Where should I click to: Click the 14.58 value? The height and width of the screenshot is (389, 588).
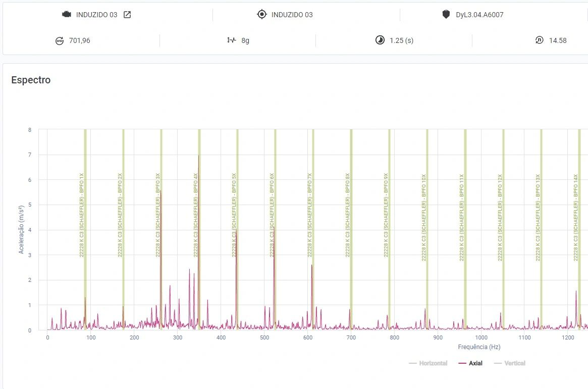click(x=558, y=40)
